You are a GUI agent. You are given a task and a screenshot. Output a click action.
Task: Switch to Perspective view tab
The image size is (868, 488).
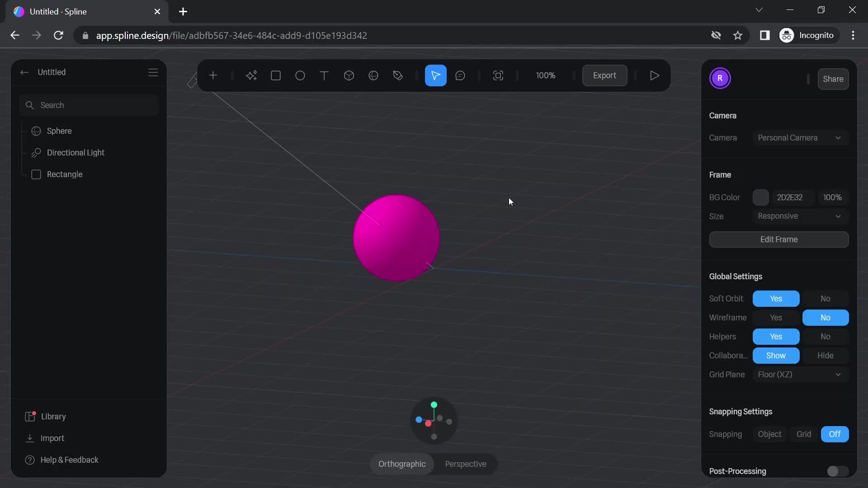coord(466,464)
